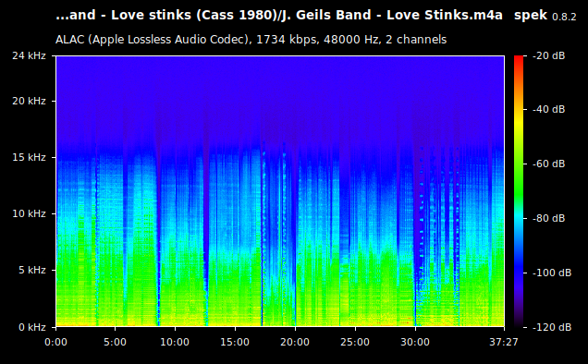This screenshot has width=588, height=364.
Task: Click the -60 dB legend label
Action: coord(548,164)
